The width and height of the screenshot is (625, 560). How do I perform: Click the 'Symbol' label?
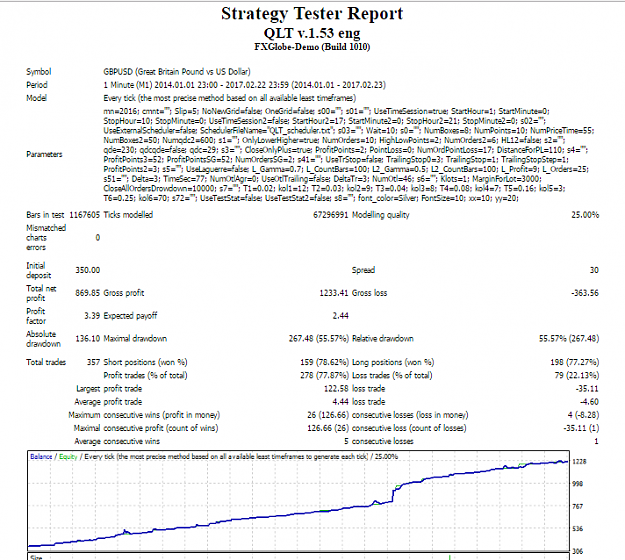(x=39, y=72)
